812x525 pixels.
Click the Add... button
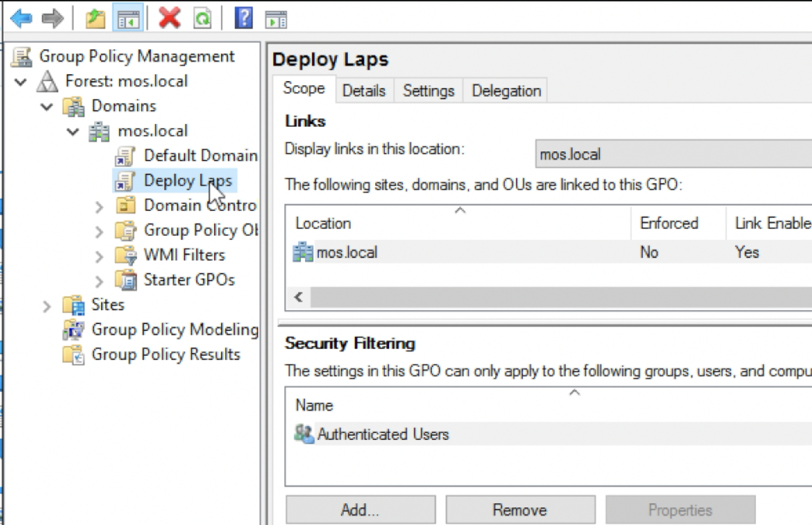coord(360,510)
